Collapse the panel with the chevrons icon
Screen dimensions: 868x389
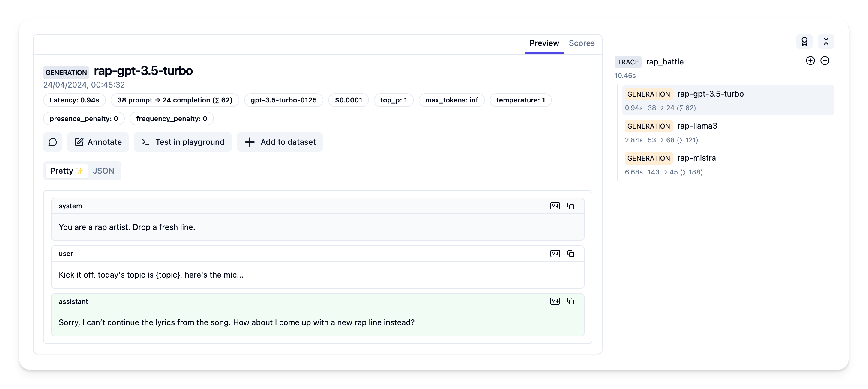point(825,41)
